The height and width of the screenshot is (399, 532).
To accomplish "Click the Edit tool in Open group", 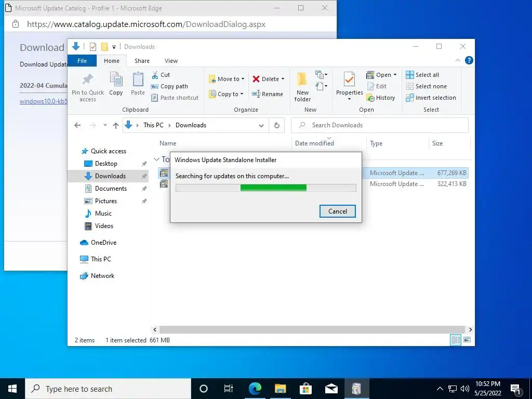I will (x=377, y=86).
